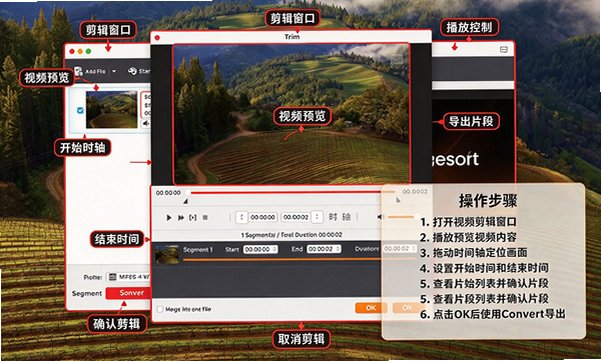Click the green maximize dot of main window

89,51
